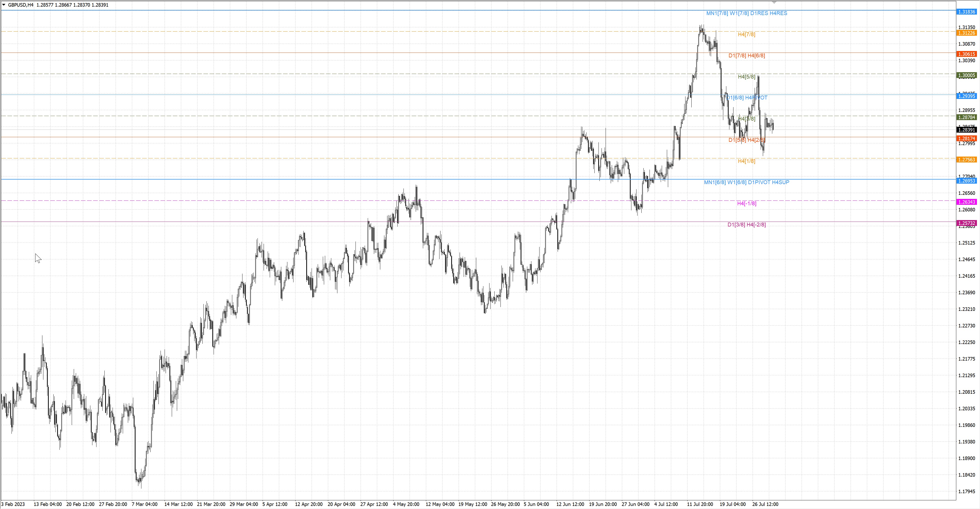
Task: Click the GBPUSD,H4 chart title text
Action: pos(20,5)
